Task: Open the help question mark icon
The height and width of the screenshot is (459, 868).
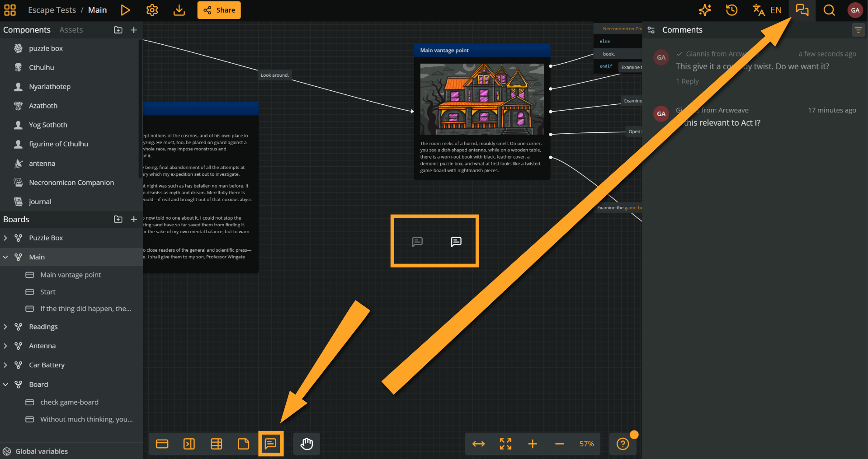Action: click(623, 444)
